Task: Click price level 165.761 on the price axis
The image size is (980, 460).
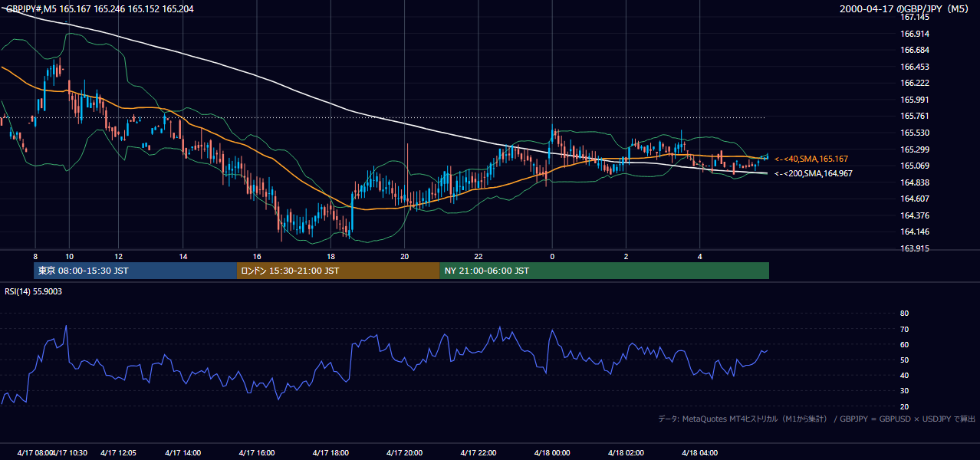Action: point(915,117)
